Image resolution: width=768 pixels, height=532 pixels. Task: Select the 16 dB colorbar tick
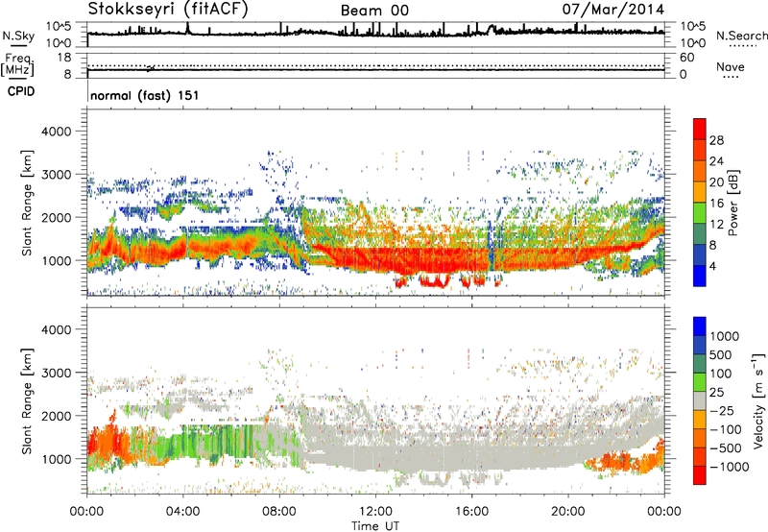pos(716,204)
